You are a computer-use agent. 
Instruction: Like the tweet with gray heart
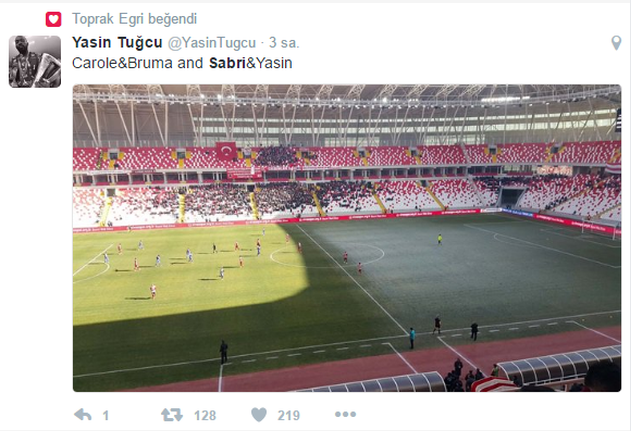259,414
